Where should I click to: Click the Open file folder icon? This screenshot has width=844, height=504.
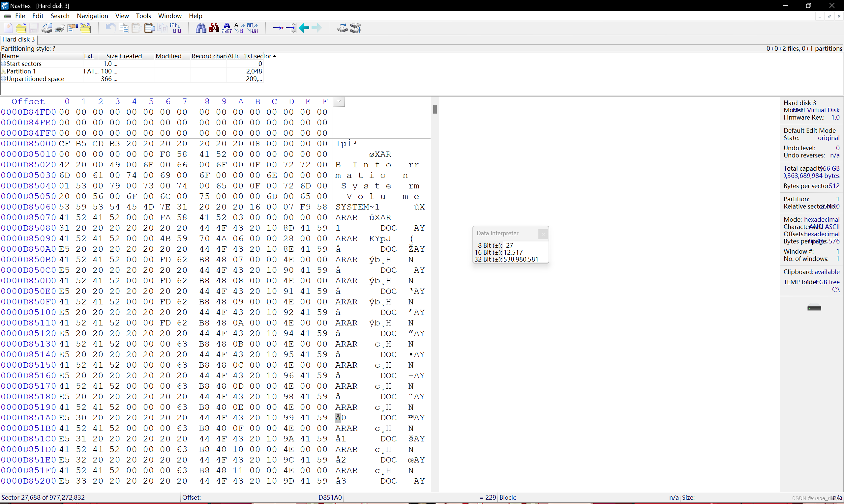[x=21, y=28]
